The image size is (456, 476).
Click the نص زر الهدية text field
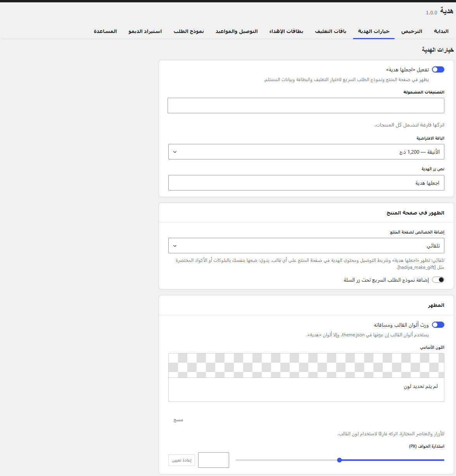(x=306, y=183)
